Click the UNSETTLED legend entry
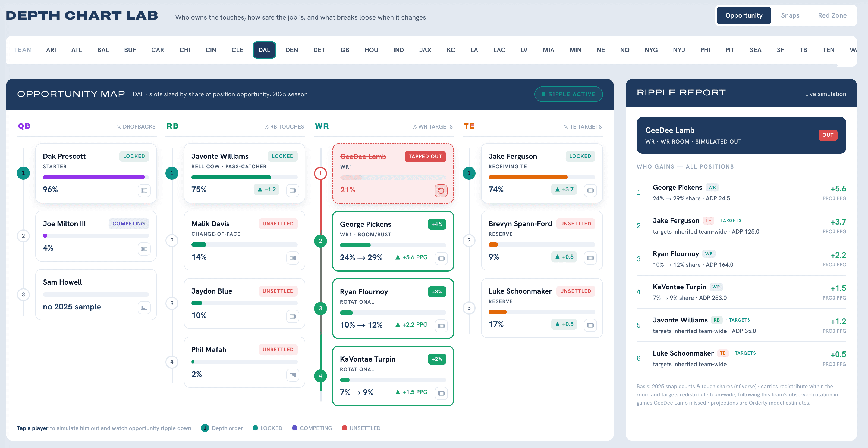The image size is (868, 448). 361,428
